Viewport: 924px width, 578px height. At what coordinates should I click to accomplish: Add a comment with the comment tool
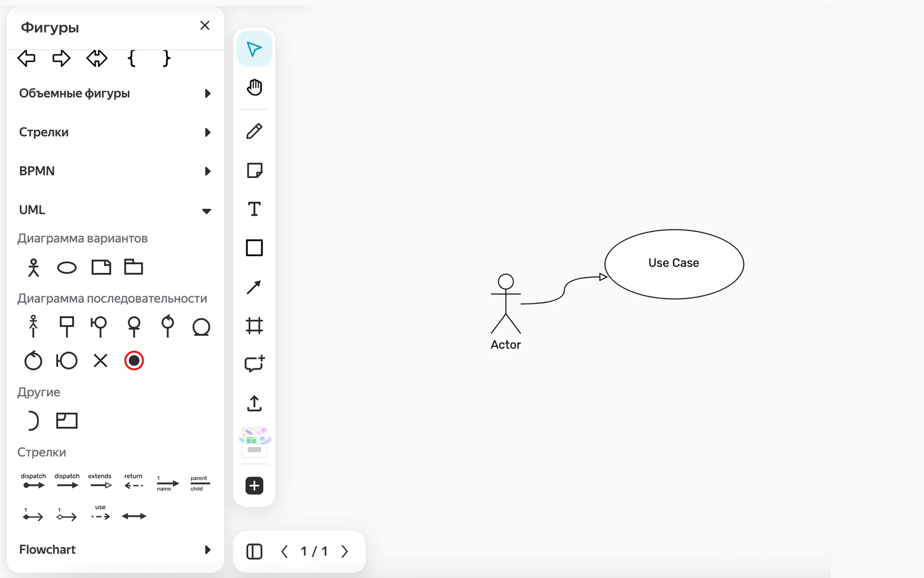254,364
